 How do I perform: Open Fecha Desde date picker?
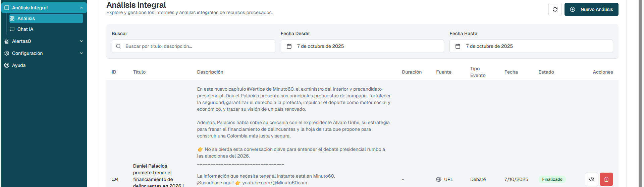362,46
